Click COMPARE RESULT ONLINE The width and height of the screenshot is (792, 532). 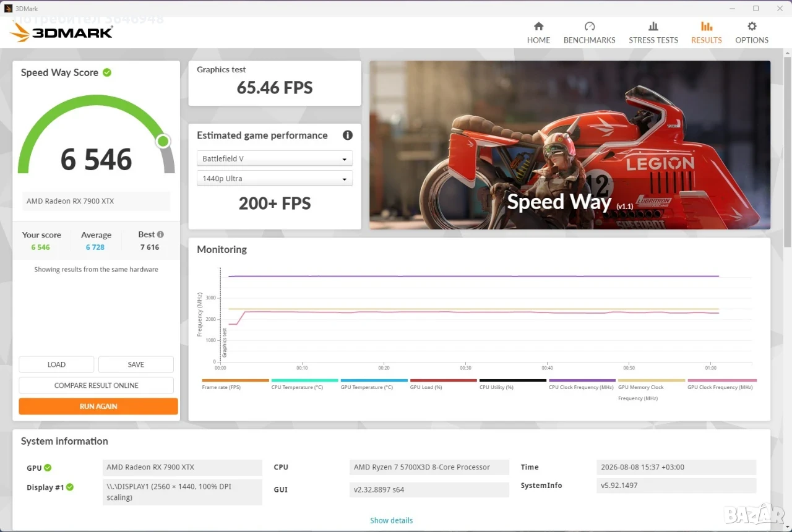pyautogui.click(x=97, y=385)
